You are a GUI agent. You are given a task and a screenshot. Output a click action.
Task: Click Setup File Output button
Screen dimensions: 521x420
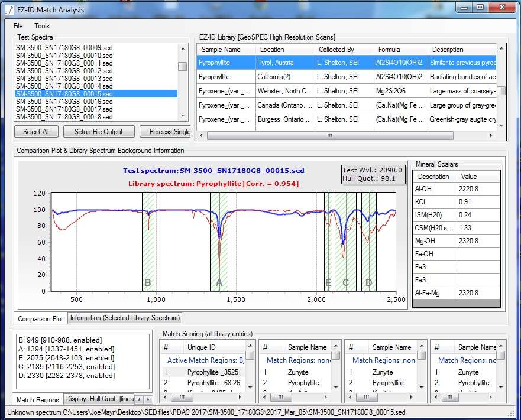(x=99, y=132)
